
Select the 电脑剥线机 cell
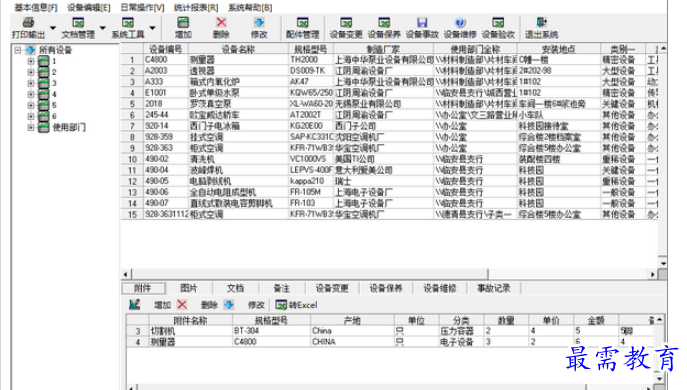click(238, 181)
